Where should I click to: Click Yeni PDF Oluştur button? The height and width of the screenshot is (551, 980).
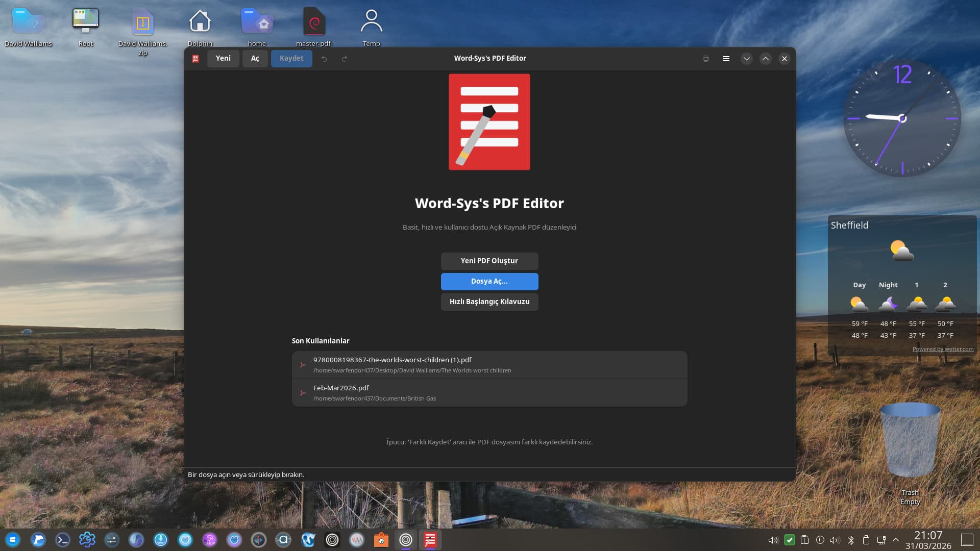(489, 261)
